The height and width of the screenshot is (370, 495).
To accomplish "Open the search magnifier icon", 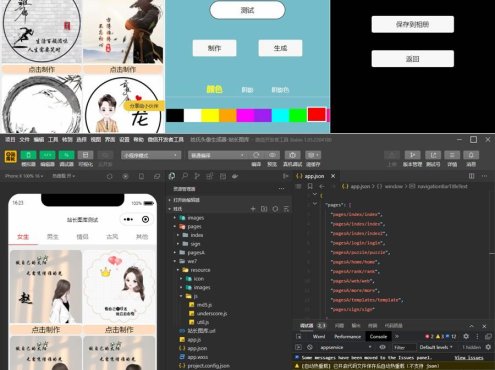I will [185, 176].
